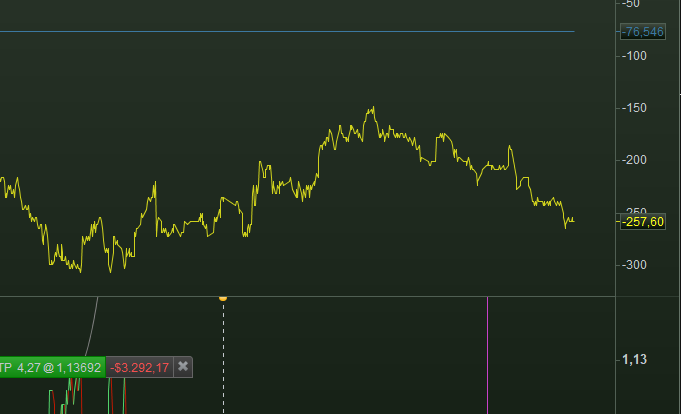
Task: Click the yellow marker on panel divider
Action: [x=223, y=298]
